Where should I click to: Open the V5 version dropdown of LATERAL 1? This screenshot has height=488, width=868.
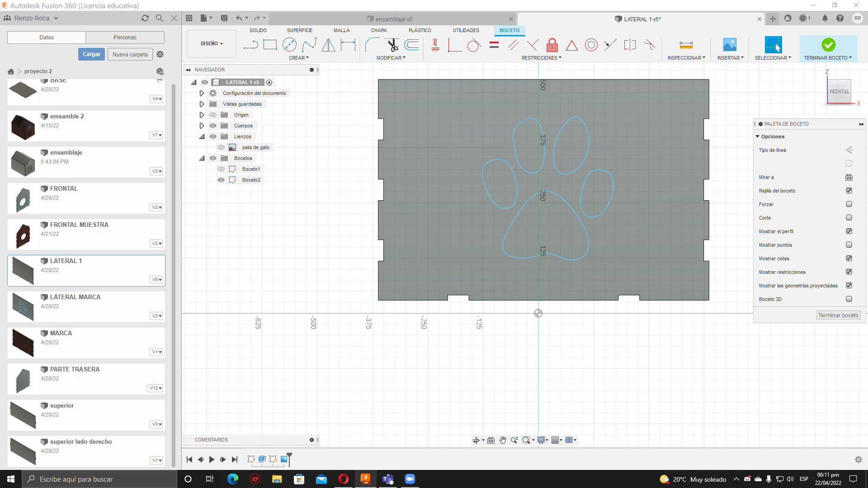click(156, 280)
